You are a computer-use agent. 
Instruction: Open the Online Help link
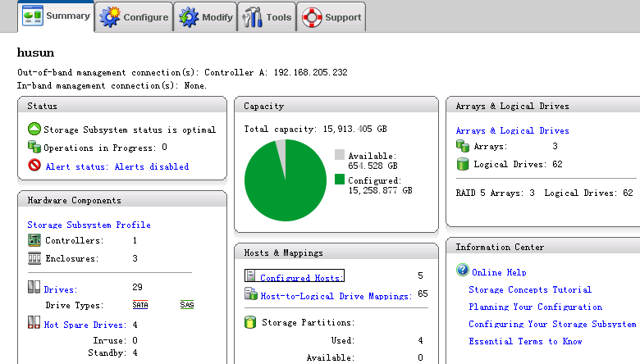[x=499, y=273]
